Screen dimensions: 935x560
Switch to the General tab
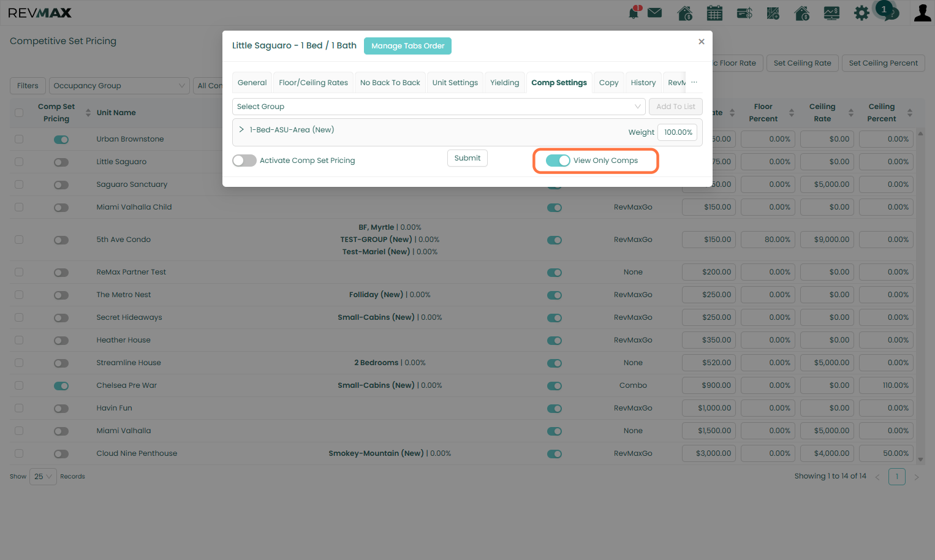(x=252, y=83)
